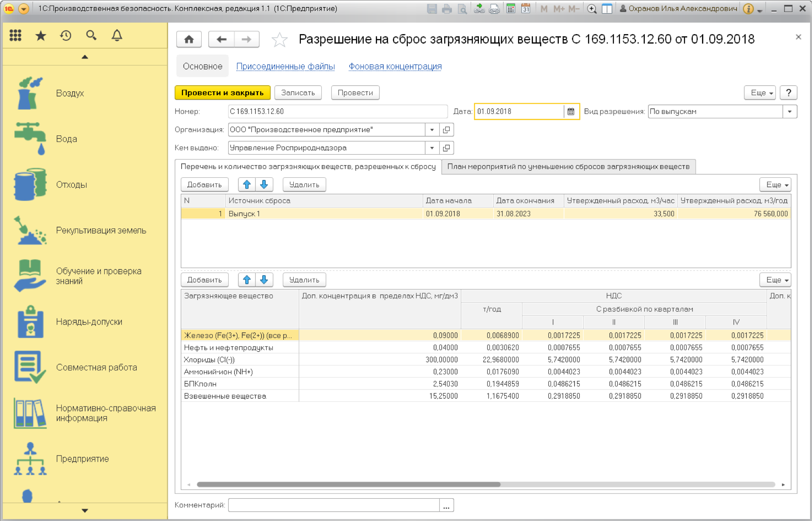
Task: Open the info icon in title bar
Action: pos(748,9)
